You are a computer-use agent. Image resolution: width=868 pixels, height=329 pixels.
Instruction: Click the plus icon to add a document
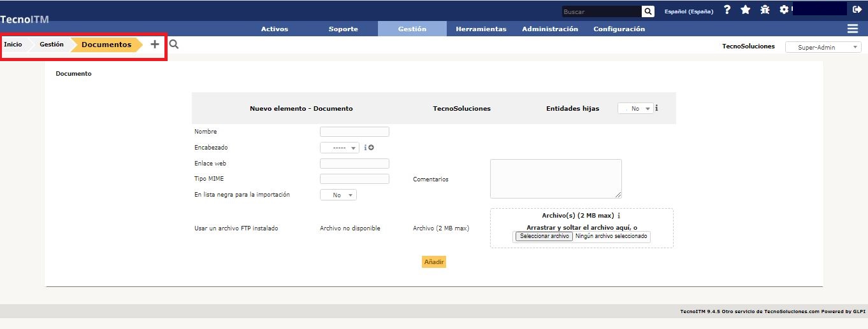pyautogui.click(x=154, y=45)
